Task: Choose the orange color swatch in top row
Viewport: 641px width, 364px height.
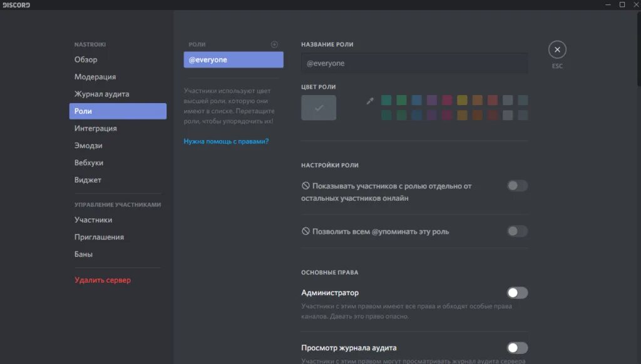Action: (477, 100)
